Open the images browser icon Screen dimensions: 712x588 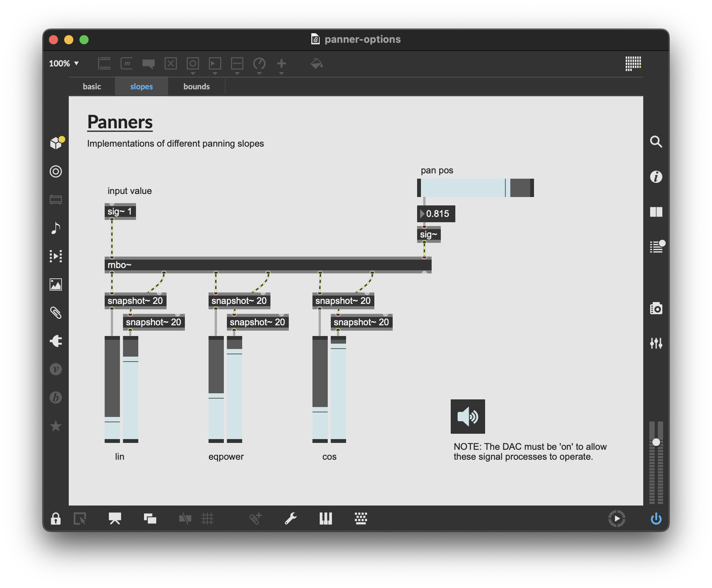(x=56, y=284)
